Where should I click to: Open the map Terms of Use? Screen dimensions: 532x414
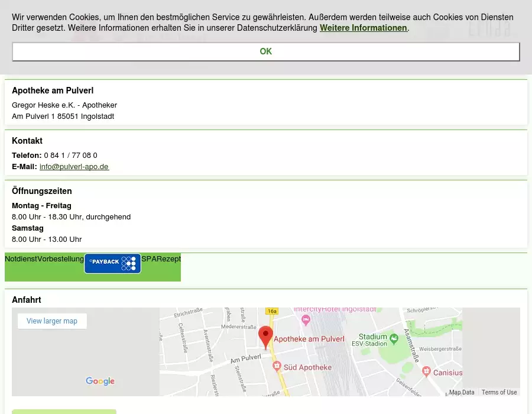(x=499, y=392)
